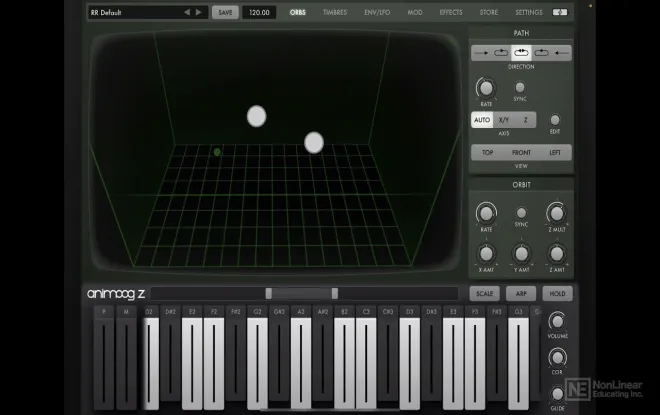Play the G#2 key
Image resolution: width=660 pixels, height=415 pixels.
click(279, 358)
